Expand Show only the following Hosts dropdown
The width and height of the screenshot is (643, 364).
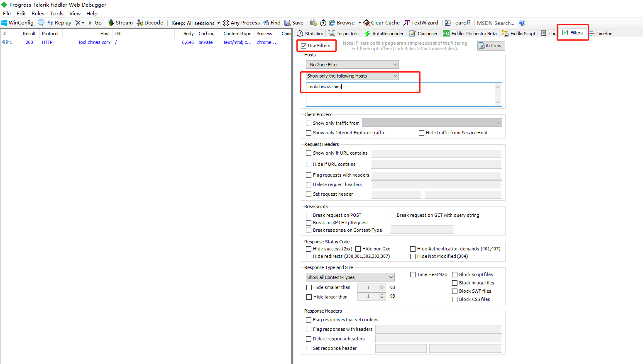(x=352, y=76)
